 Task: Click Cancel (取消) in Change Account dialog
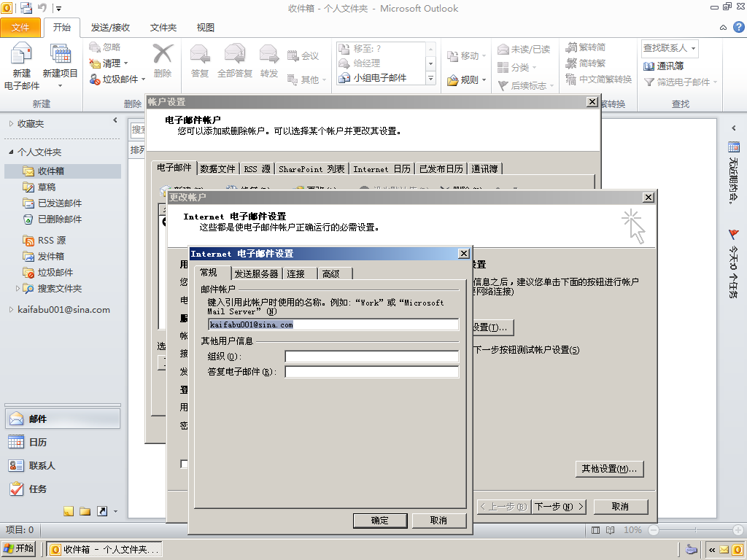point(620,507)
